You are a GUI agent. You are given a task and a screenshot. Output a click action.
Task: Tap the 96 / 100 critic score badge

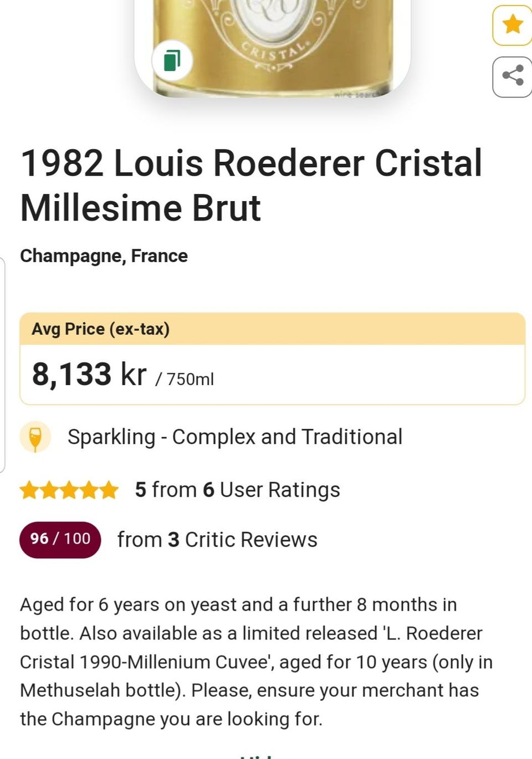click(x=60, y=539)
